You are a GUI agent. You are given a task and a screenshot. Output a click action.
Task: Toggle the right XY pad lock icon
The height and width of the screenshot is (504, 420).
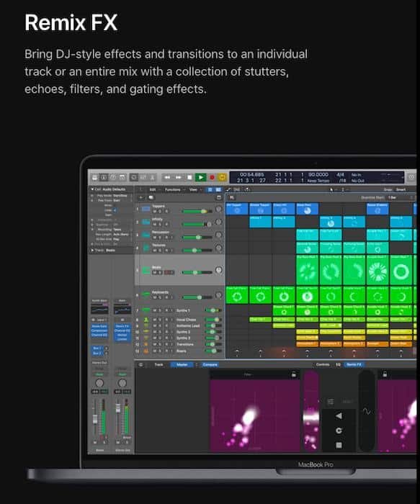click(385, 374)
